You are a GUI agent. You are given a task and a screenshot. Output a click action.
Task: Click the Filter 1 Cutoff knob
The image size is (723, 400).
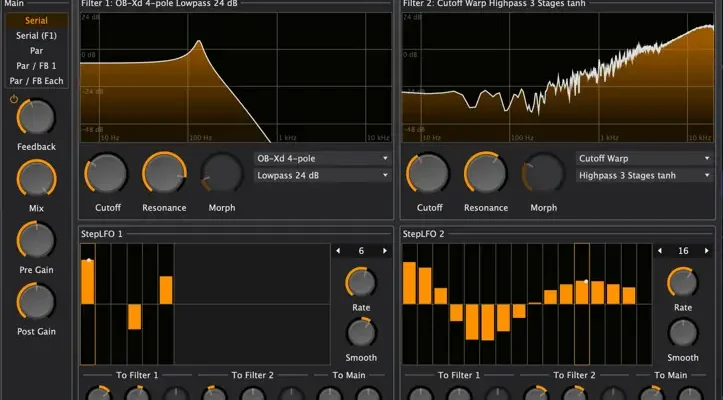tap(106, 174)
